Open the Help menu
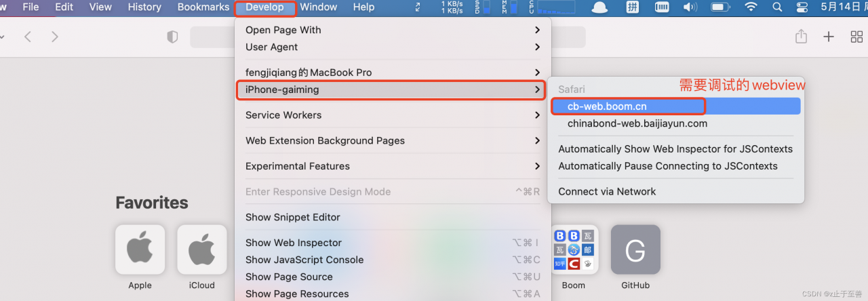868x301 pixels. pyautogui.click(x=363, y=7)
